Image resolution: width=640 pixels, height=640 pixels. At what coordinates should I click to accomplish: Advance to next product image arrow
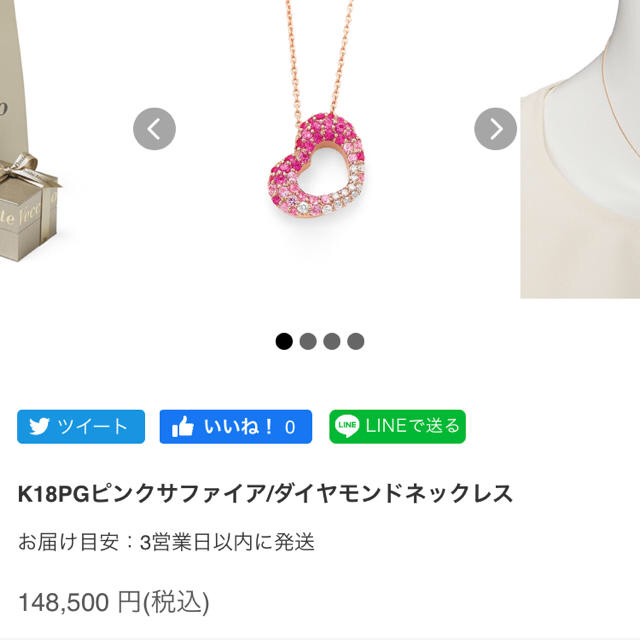(496, 129)
